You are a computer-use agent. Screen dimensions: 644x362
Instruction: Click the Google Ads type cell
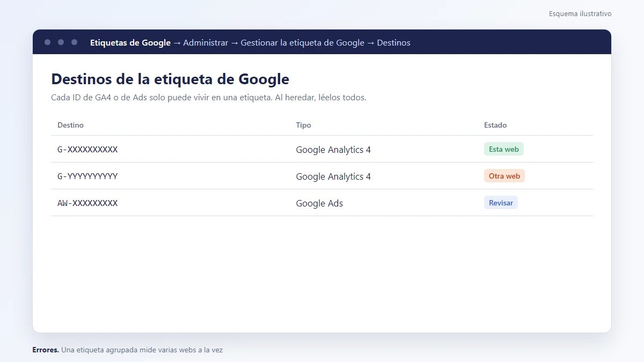coord(319,203)
